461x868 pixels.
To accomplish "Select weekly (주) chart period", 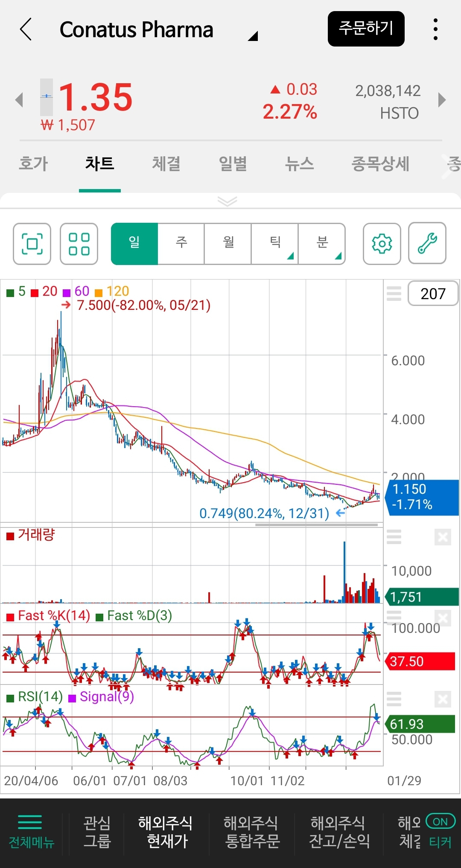I will point(181,244).
